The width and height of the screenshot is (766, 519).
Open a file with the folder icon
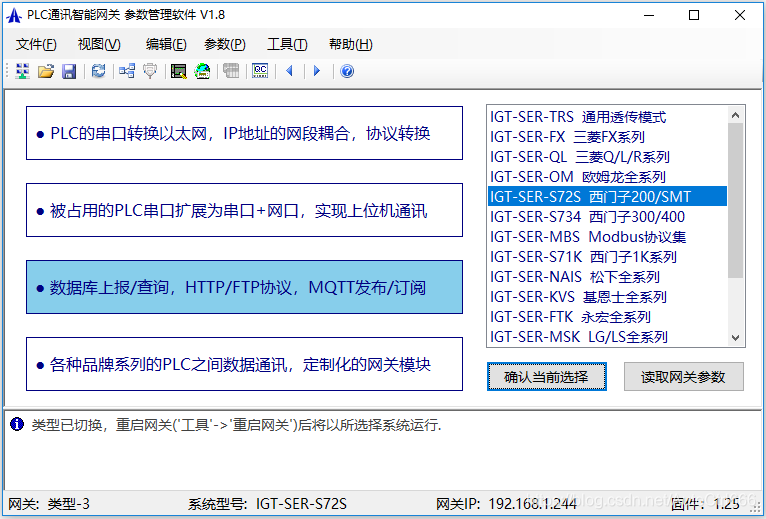point(45,71)
